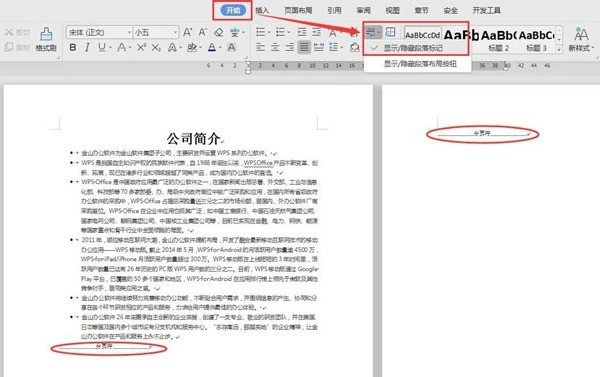Toggle 显示/隐藏段落标记 checked option

pyautogui.click(x=413, y=48)
